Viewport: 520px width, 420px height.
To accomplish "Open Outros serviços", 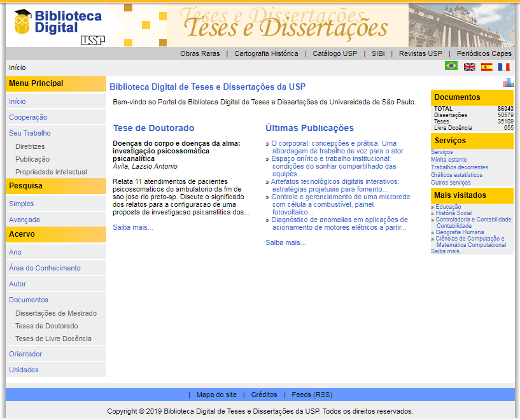I will (x=451, y=183).
